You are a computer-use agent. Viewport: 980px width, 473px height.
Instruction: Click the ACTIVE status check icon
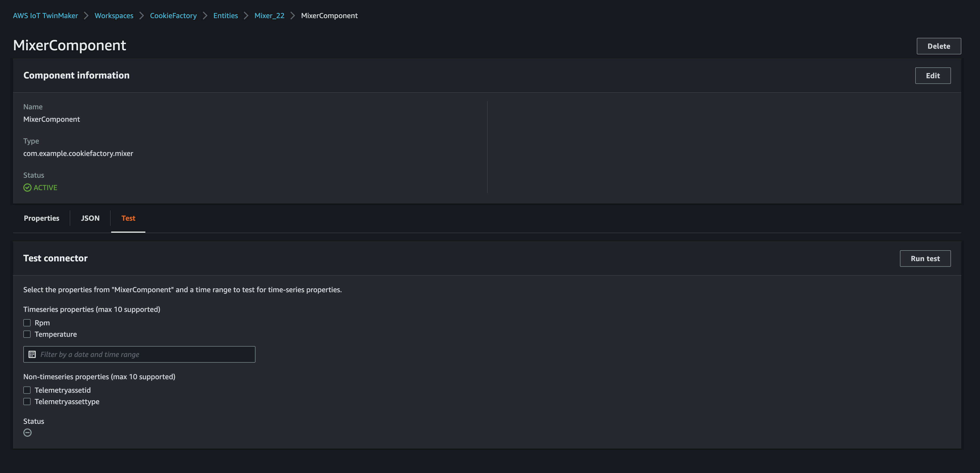(x=27, y=188)
